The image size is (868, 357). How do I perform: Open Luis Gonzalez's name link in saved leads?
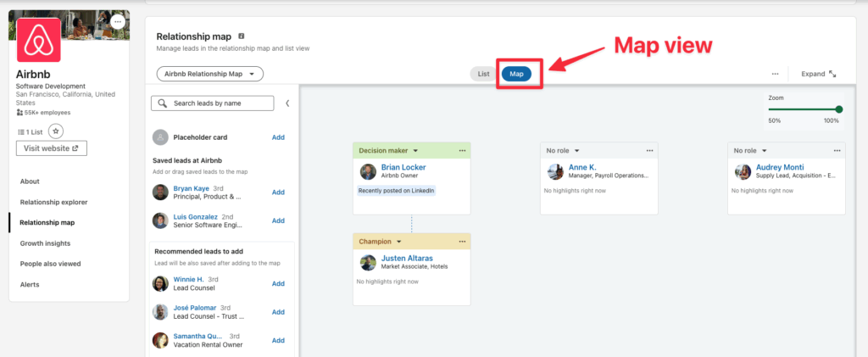[x=196, y=216]
